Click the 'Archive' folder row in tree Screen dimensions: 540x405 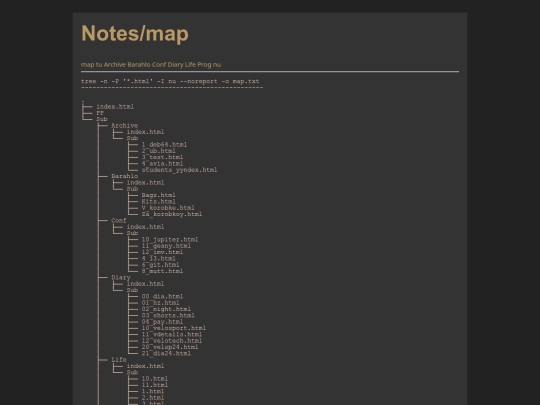[x=124, y=126]
